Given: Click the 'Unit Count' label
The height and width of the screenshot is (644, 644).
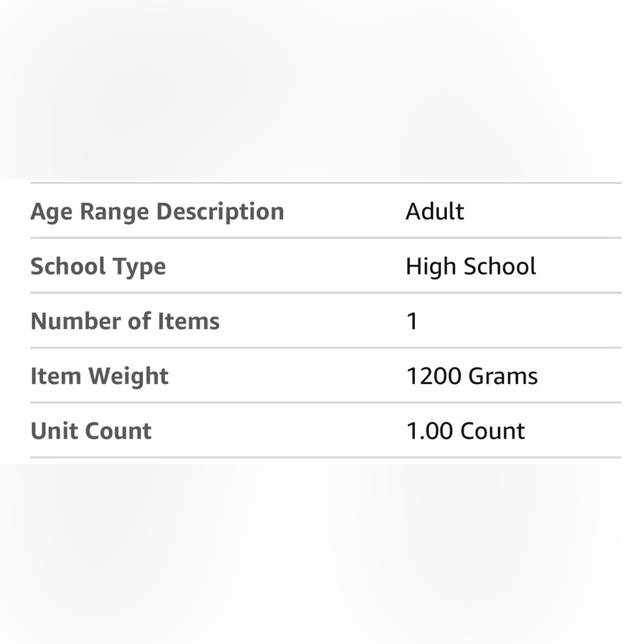Looking at the screenshot, I should click(x=91, y=431).
